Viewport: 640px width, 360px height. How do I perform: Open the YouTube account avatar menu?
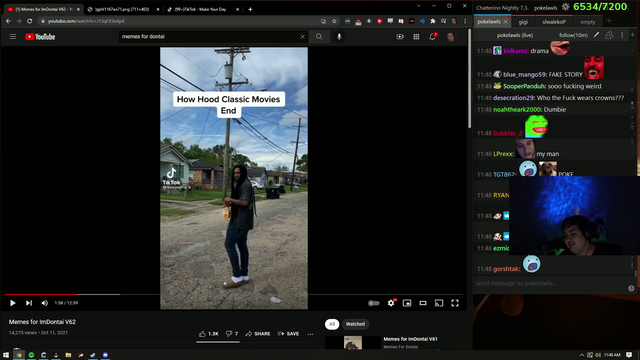(x=451, y=37)
